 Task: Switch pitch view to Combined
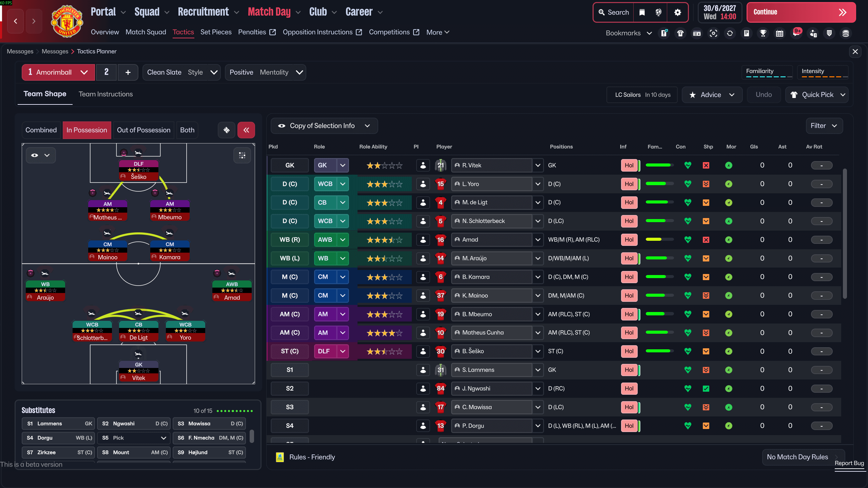41,130
